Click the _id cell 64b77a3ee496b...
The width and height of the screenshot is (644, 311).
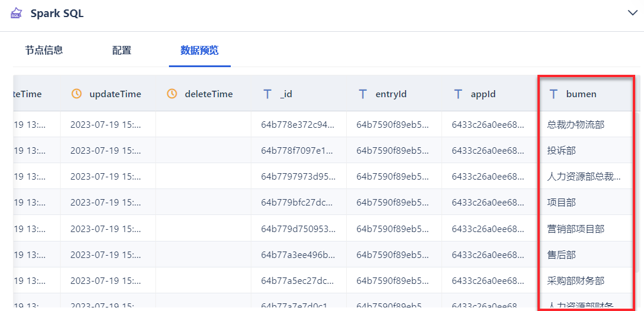click(298, 254)
